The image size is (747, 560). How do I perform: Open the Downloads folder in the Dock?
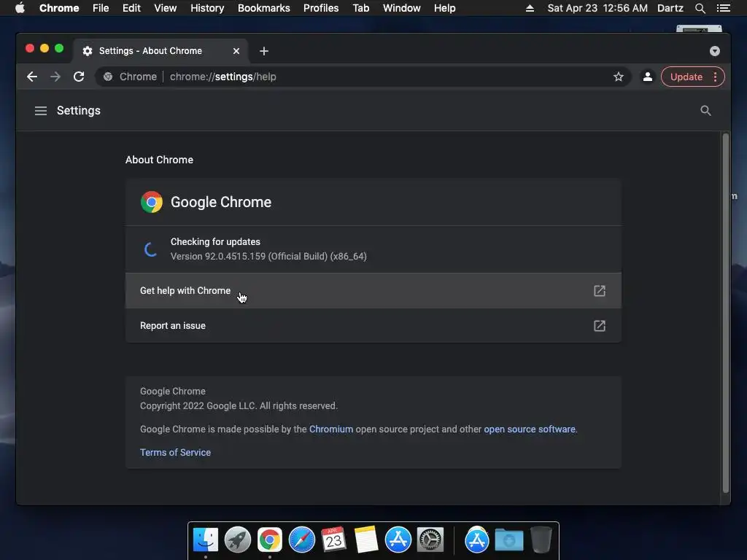508,540
